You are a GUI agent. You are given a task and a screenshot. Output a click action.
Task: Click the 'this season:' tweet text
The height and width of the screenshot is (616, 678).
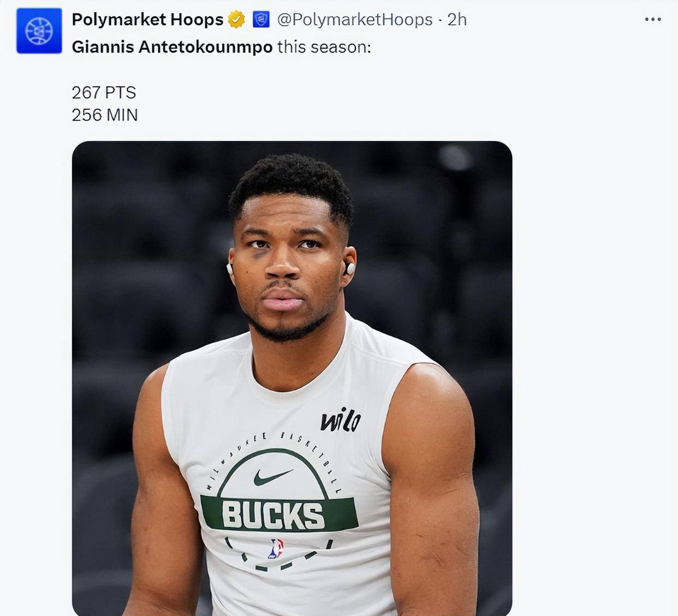tap(324, 47)
